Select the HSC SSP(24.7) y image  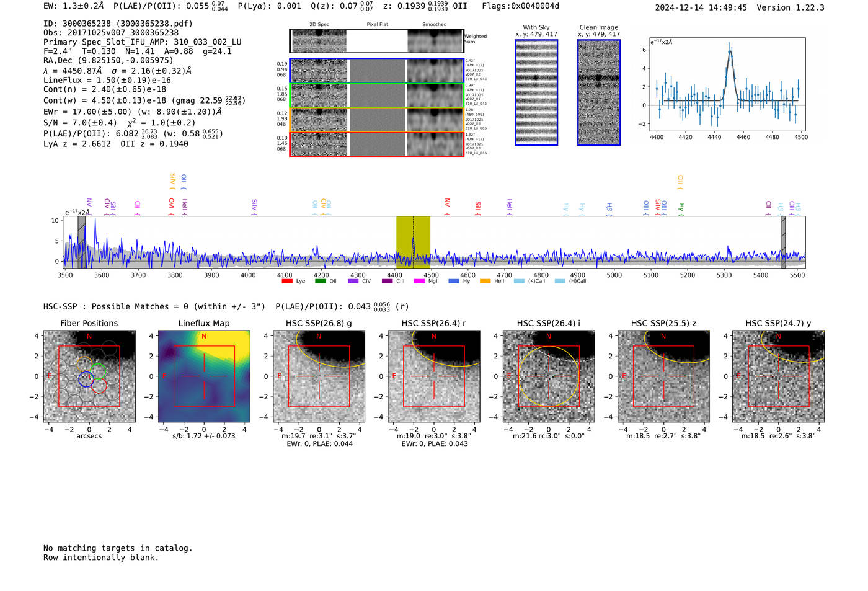778,376
